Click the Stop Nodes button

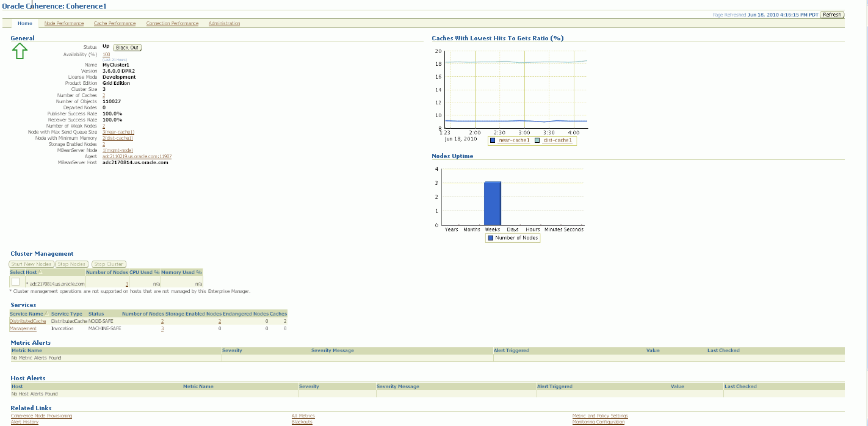point(71,264)
